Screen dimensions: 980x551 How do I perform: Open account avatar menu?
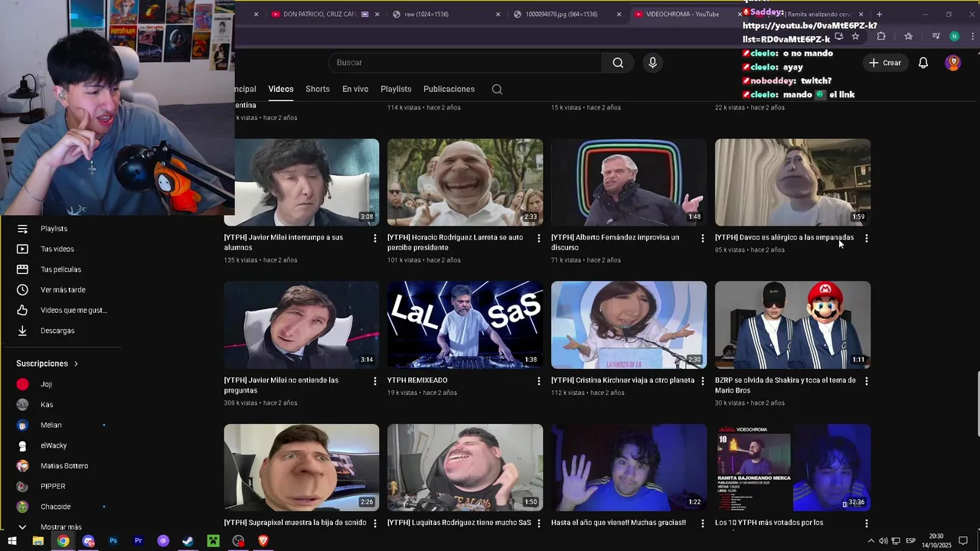[953, 63]
